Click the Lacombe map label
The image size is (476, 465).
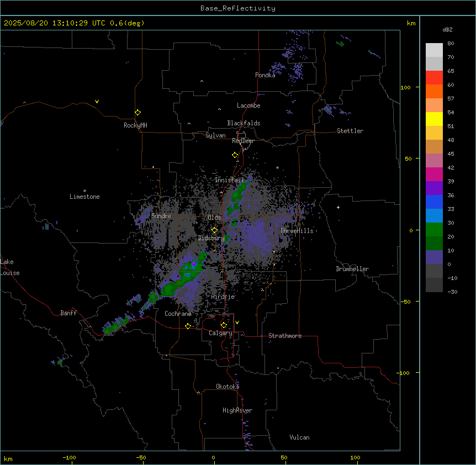248,105
